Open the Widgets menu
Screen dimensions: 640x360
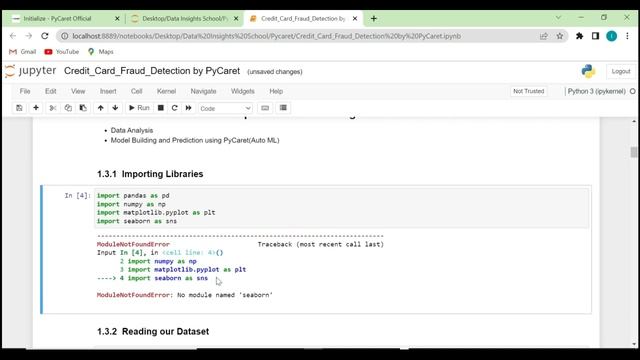(242, 91)
